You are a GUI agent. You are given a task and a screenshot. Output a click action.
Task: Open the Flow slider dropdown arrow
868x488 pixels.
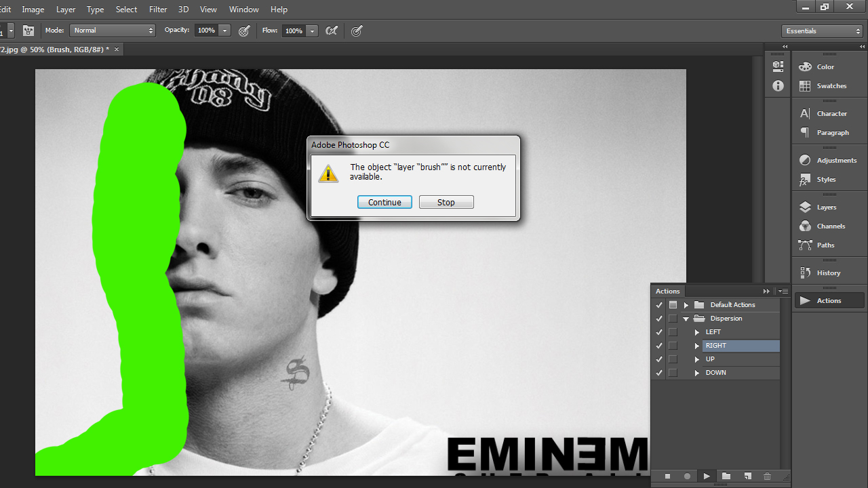pos(312,30)
